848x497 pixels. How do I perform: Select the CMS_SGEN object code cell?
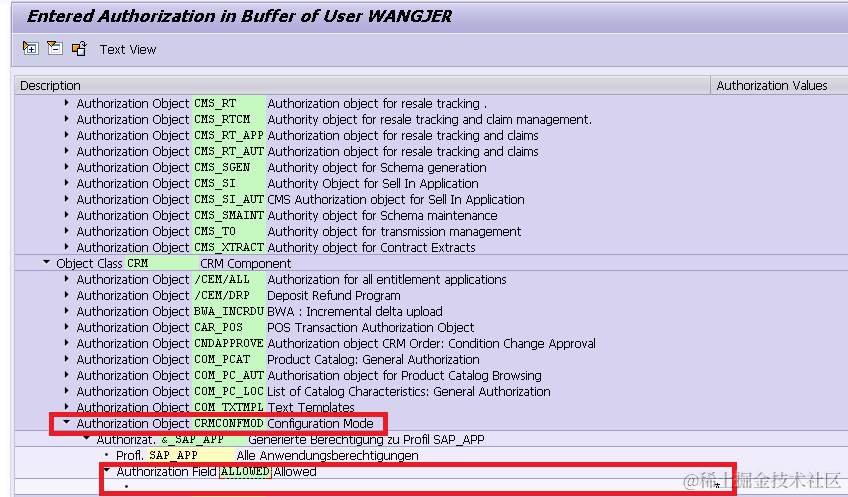click(x=229, y=167)
